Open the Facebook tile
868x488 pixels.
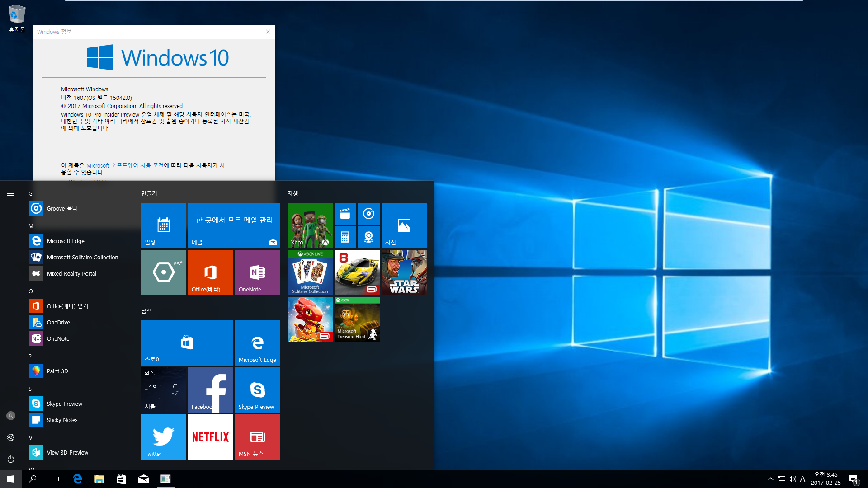pos(211,390)
